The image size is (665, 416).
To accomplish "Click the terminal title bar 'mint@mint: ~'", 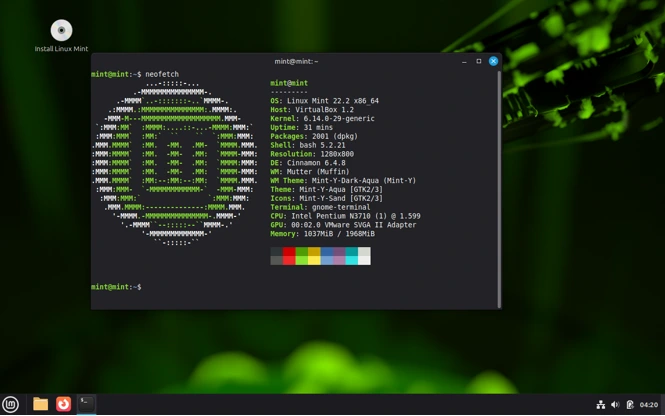I will pyautogui.click(x=296, y=61).
